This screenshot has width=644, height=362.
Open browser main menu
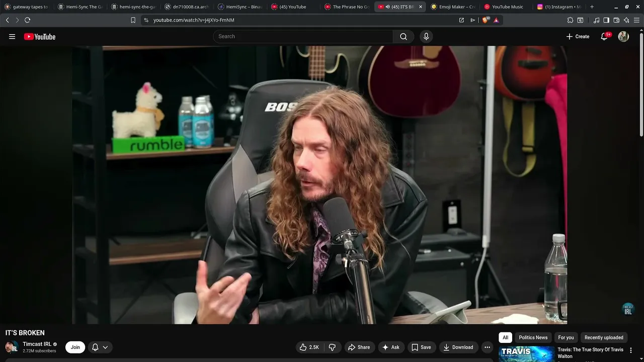[636, 20]
